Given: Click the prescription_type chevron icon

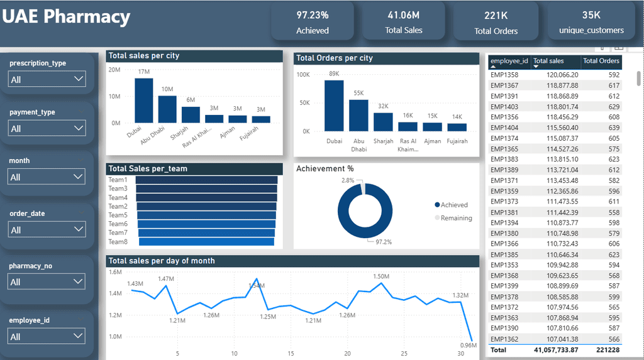Looking at the screenshot, I should coord(79,79).
